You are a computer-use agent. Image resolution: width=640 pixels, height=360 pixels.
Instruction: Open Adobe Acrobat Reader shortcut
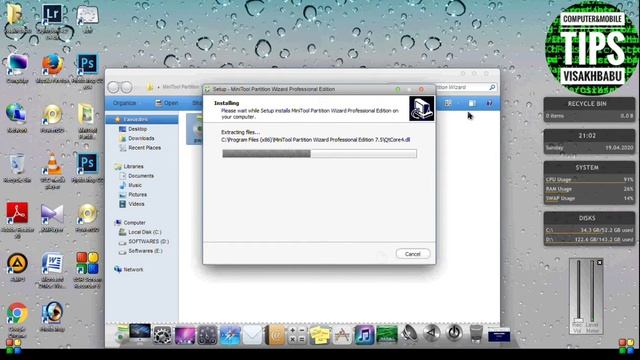tap(17, 213)
